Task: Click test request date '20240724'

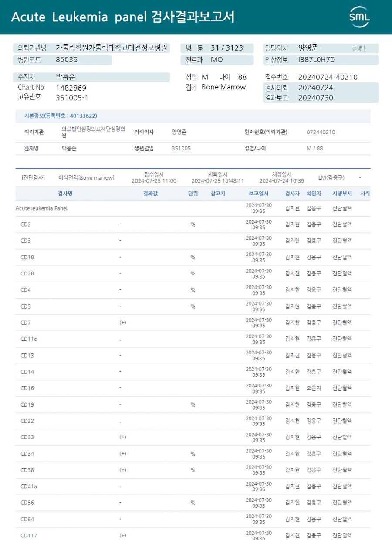Action: [x=316, y=88]
